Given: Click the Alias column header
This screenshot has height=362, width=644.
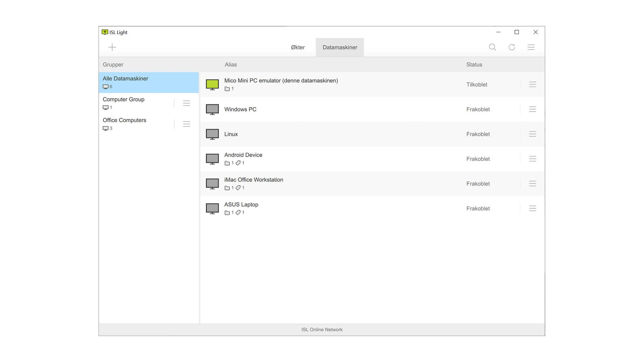Looking at the screenshot, I should 231,65.
